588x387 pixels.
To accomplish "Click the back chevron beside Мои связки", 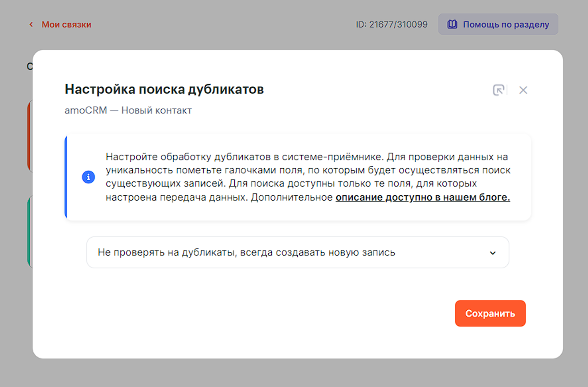I will (x=31, y=25).
